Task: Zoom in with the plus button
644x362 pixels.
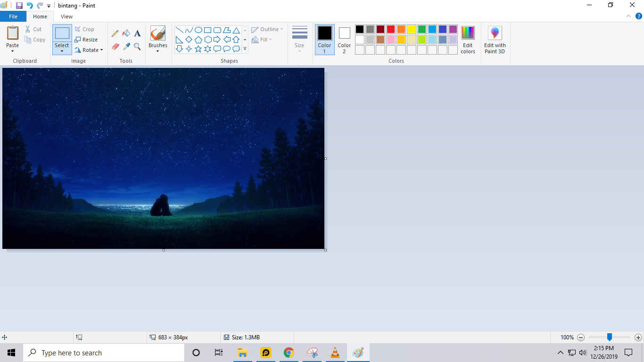Action: [x=638, y=337]
